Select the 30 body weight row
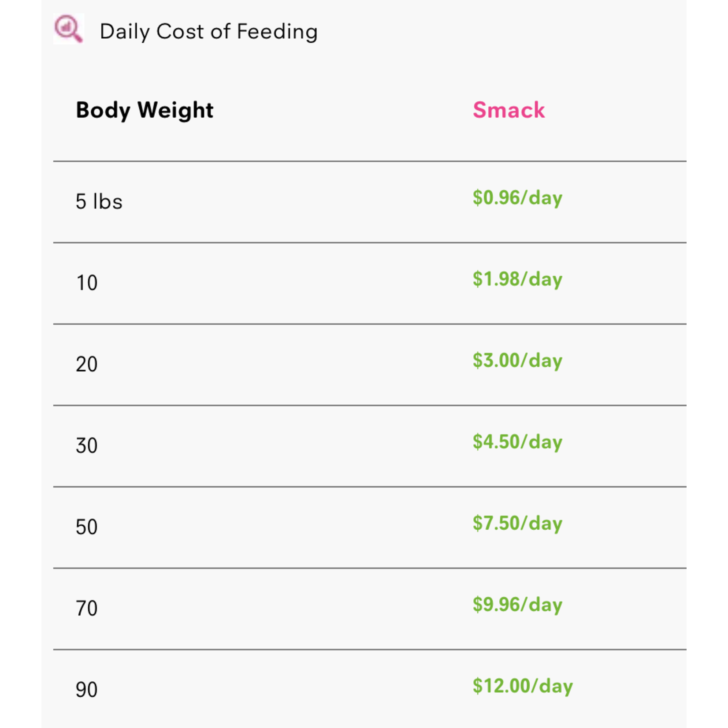The width and height of the screenshot is (728, 728). click(x=370, y=446)
